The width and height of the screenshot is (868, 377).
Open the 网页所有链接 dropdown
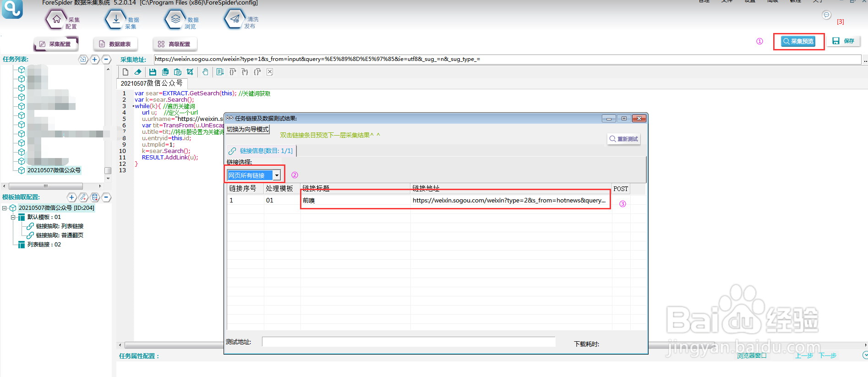coord(277,175)
